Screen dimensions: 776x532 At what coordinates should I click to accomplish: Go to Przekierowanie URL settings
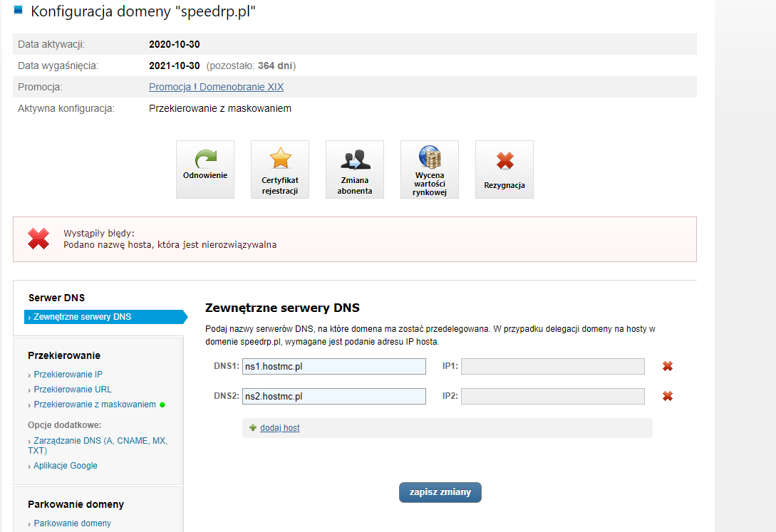[x=72, y=390]
